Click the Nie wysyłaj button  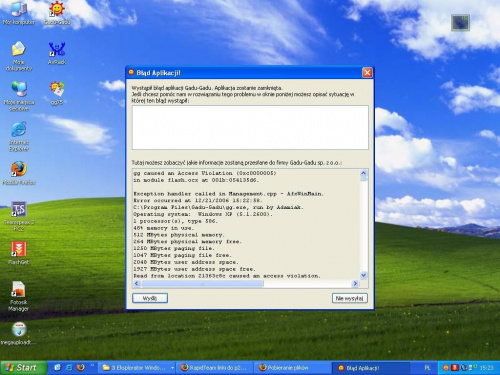[350, 298]
